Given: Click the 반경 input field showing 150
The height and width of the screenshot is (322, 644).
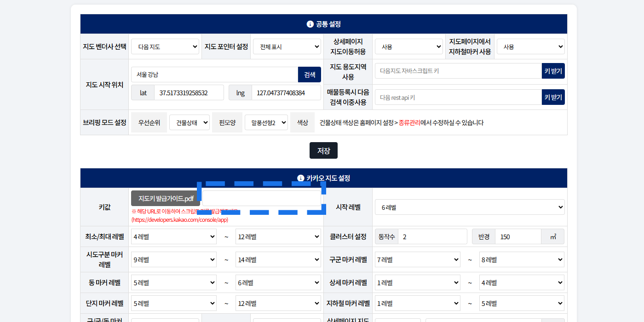Looking at the screenshot, I should [517, 236].
